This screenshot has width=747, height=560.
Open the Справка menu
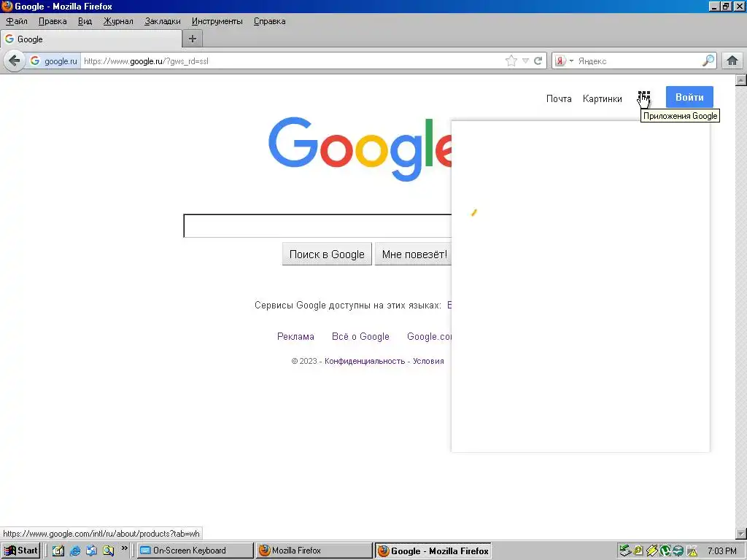[x=270, y=21]
